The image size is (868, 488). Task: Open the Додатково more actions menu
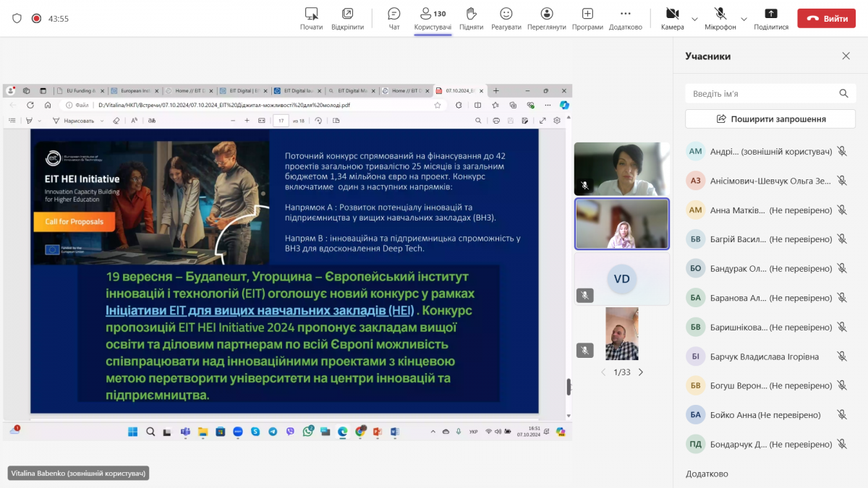pyautogui.click(x=626, y=19)
